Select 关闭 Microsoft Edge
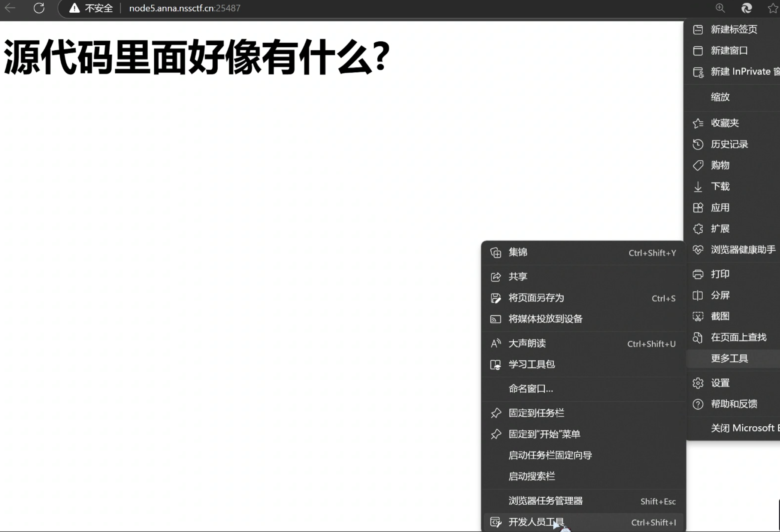 732,428
